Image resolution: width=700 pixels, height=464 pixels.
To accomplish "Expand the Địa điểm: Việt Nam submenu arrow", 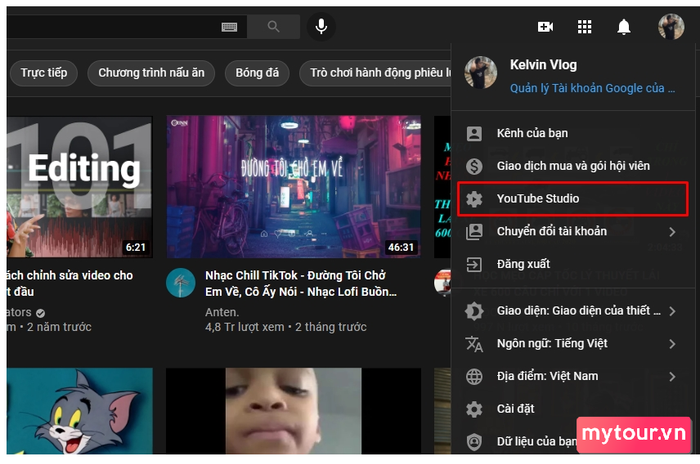I will tap(672, 376).
